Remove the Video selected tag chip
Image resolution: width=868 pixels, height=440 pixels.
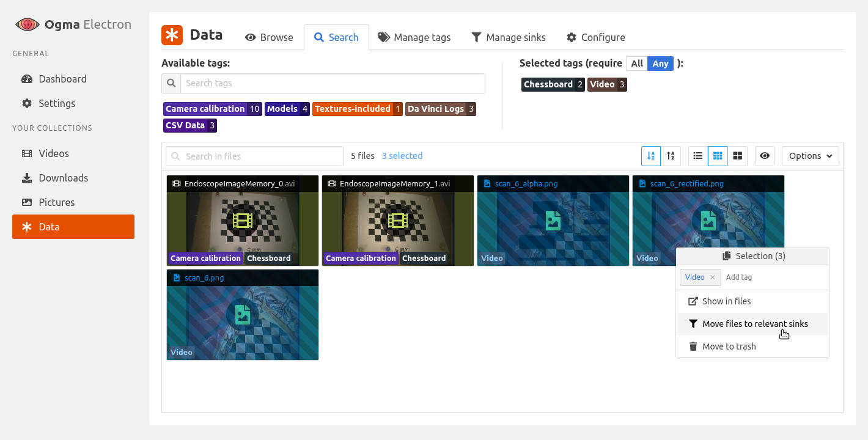point(608,84)
